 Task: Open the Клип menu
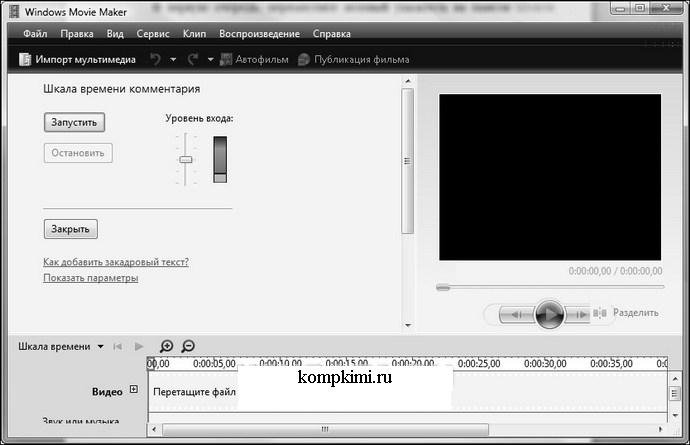[194, 33]
